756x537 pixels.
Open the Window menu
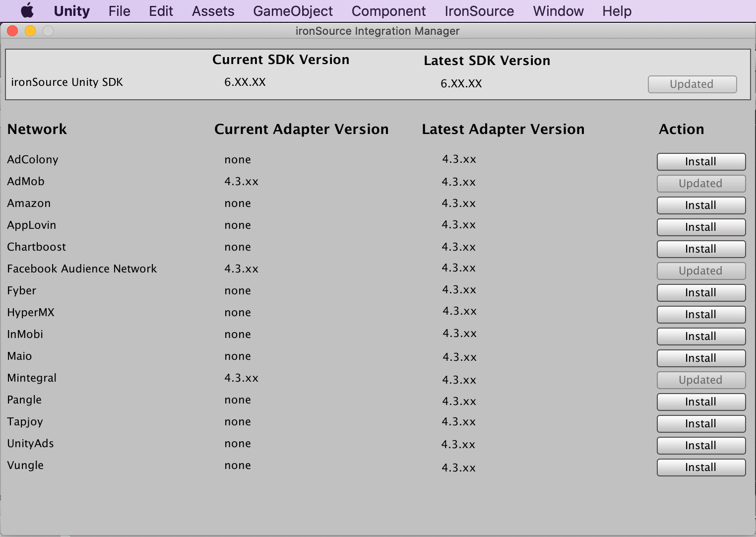point(558,11)
